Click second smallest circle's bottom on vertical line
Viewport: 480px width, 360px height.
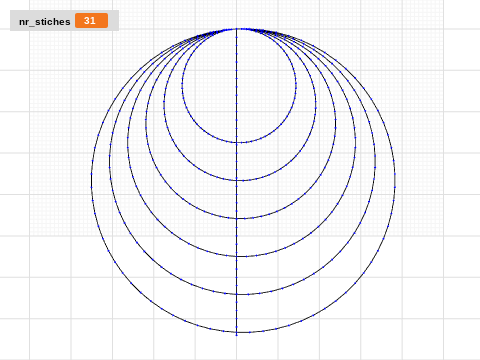click(x=237, y=181)
